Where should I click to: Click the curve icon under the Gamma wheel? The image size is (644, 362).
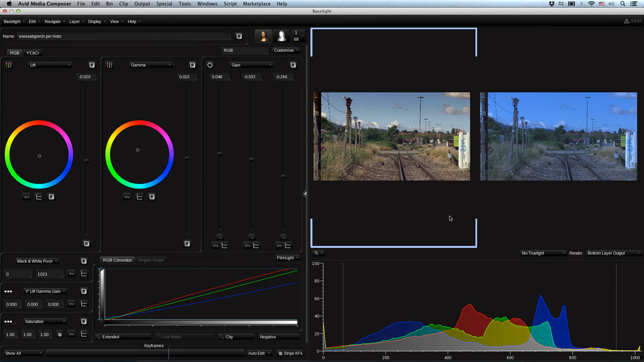pos(139,197)
